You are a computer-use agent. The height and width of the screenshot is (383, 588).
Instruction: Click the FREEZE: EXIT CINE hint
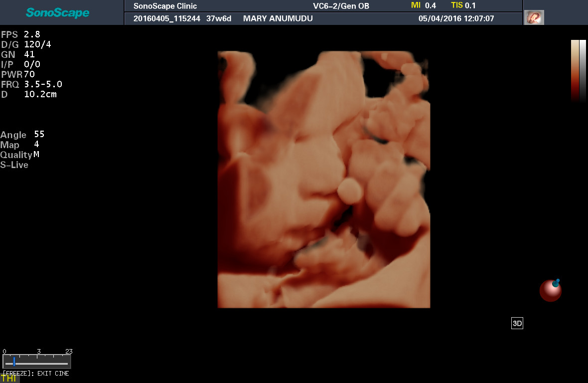tap(36, 373)
